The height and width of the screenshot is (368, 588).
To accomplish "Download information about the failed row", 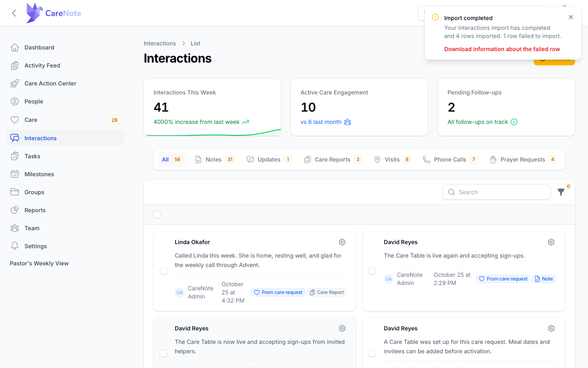I will point(502,49).
